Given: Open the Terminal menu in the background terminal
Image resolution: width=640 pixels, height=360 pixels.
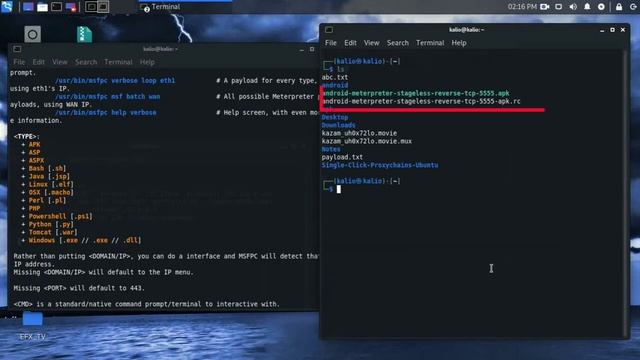Looking at the screenshot, I should tap(118, 62).
